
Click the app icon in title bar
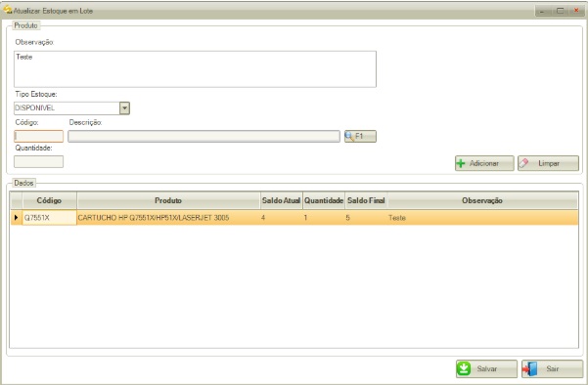click(8, 10)
